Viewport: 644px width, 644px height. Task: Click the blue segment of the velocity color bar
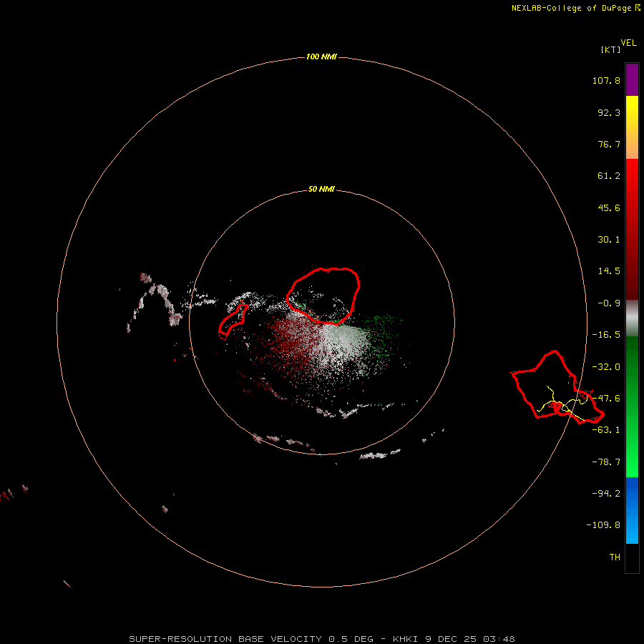tap(632, 510)
